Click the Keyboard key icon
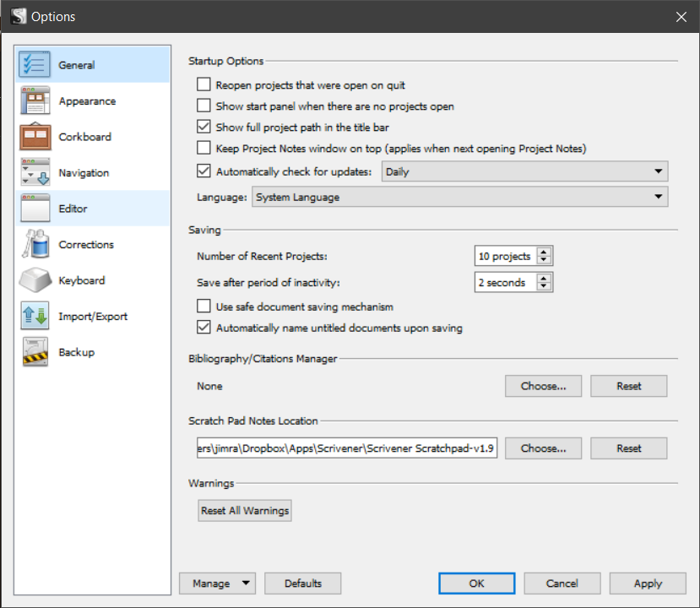 tap(35, 280)
